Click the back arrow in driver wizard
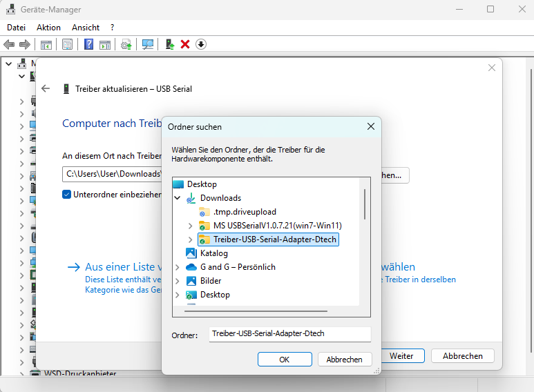 (x=46, y=89)
